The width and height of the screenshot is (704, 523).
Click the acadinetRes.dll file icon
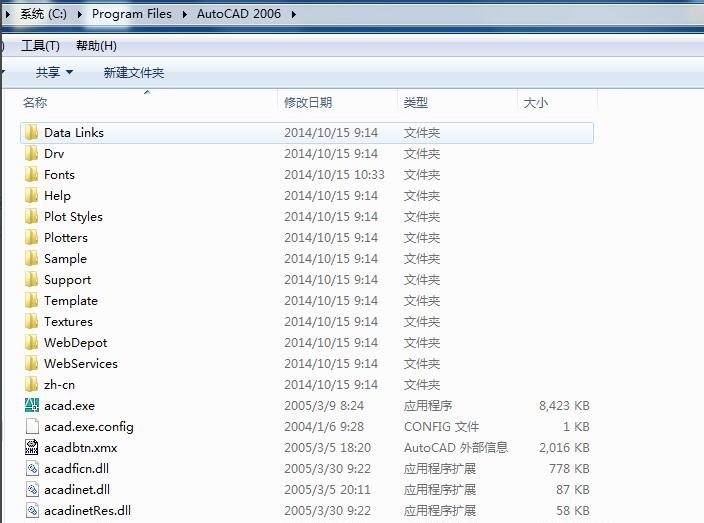click(x=32, y=510)
